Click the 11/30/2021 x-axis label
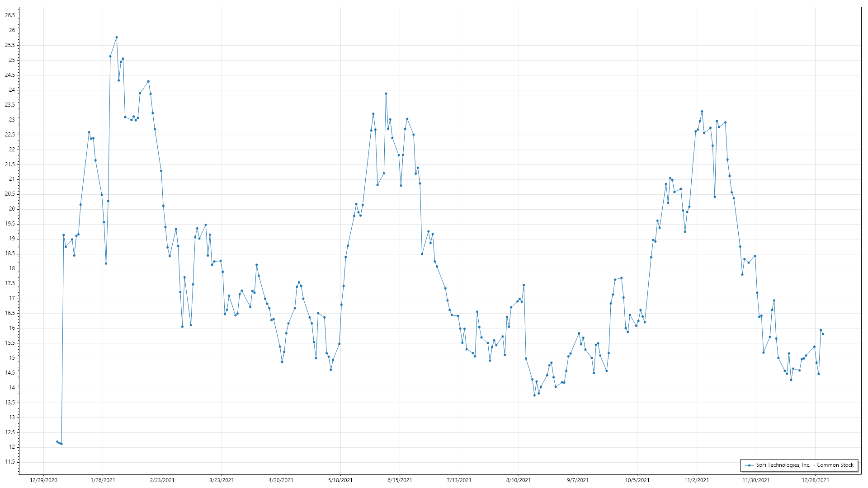This screenshot has width=868, height=488. (x=756, y=480)
